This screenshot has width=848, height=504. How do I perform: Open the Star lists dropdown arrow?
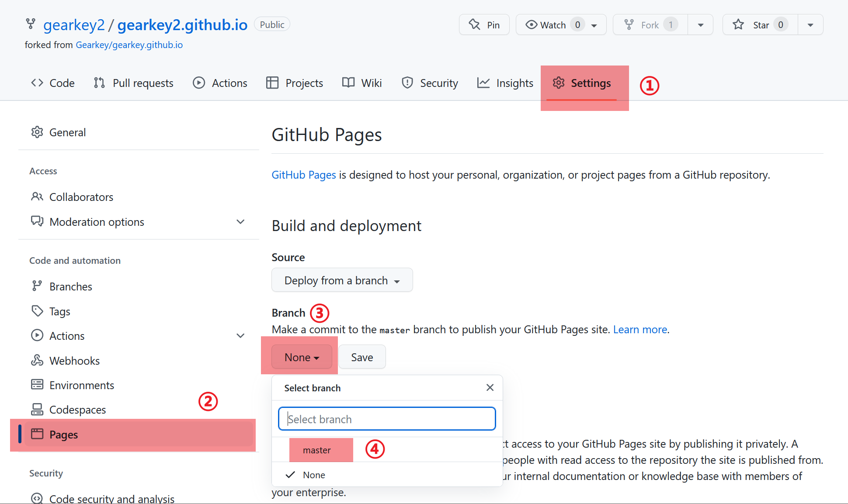(810, 25)
